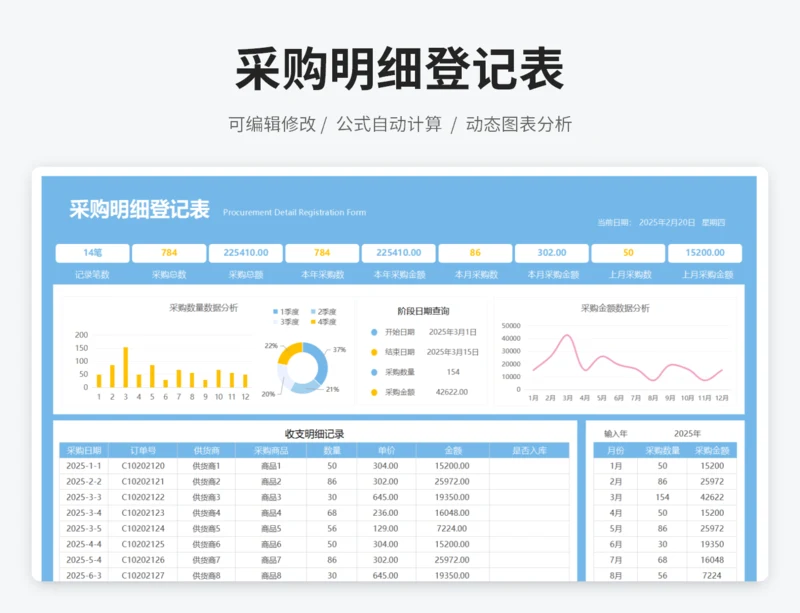Click the 记录笔数 label

point(92,275)
